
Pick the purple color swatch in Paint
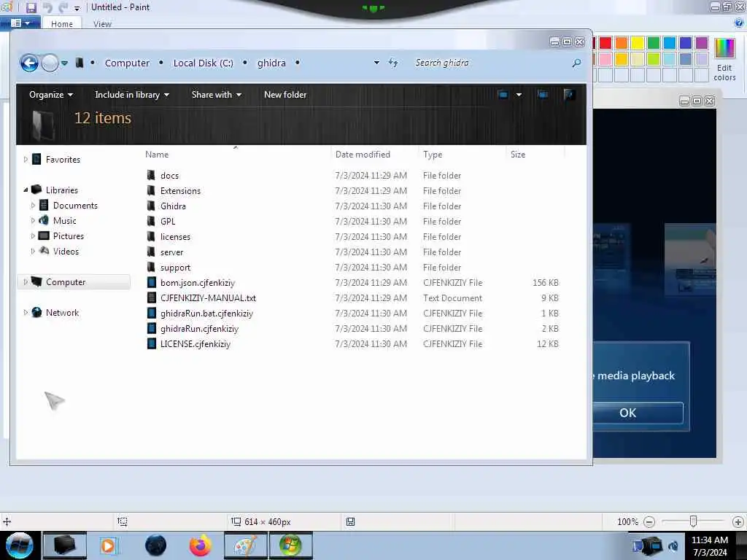pyautogui.click(x=701, y=43)
